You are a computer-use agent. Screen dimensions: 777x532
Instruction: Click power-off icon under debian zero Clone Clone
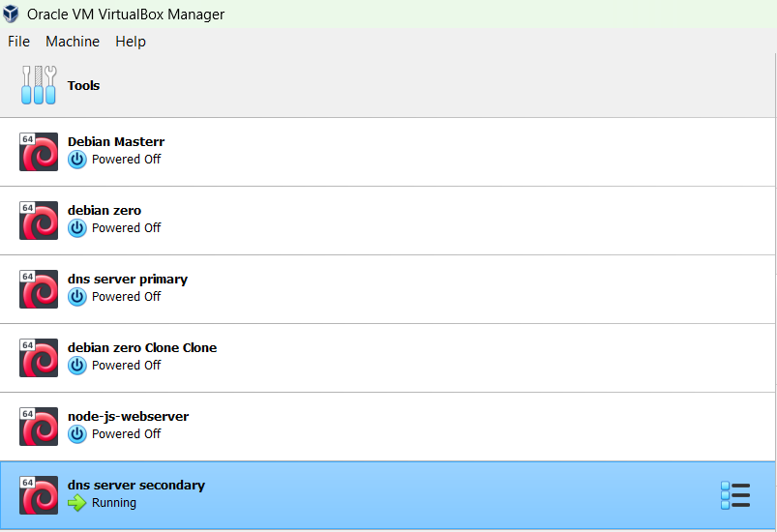pyautogui.click(x=76, y=366)
